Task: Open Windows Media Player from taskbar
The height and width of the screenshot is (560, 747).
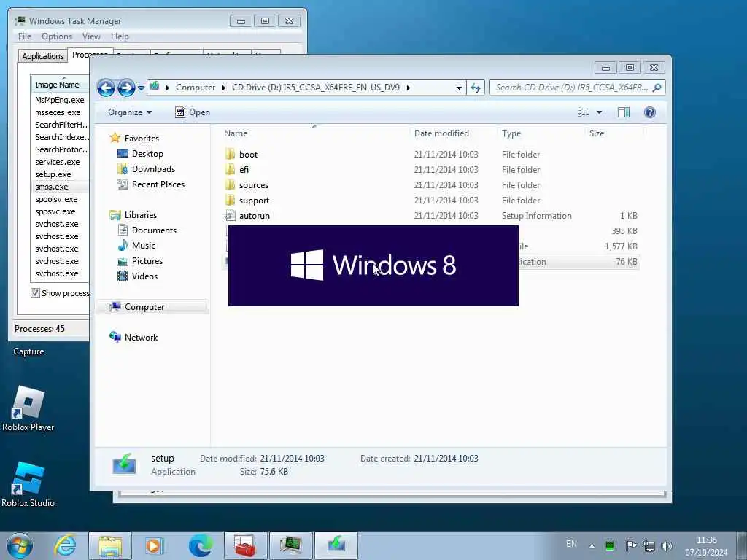Action: point(155,545)
